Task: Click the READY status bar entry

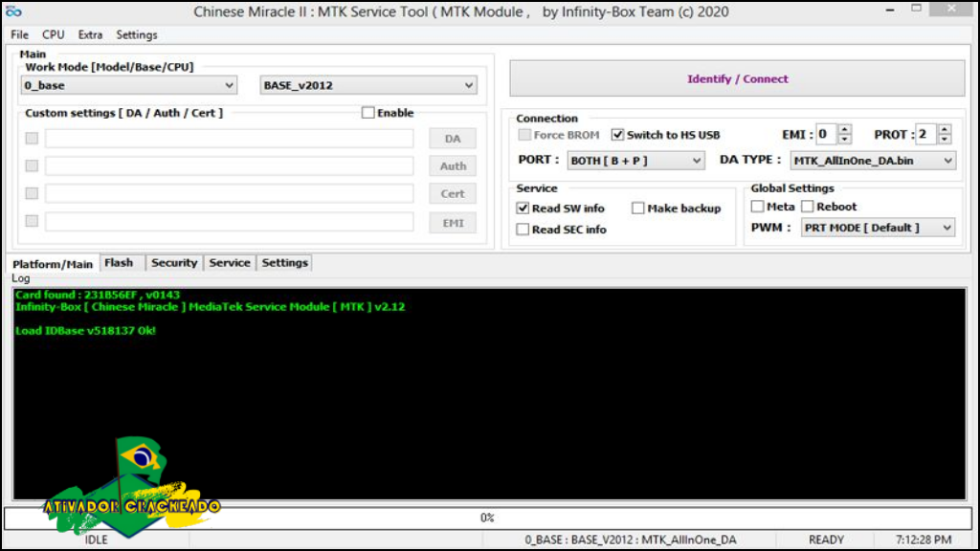Action: coord(826,540)
